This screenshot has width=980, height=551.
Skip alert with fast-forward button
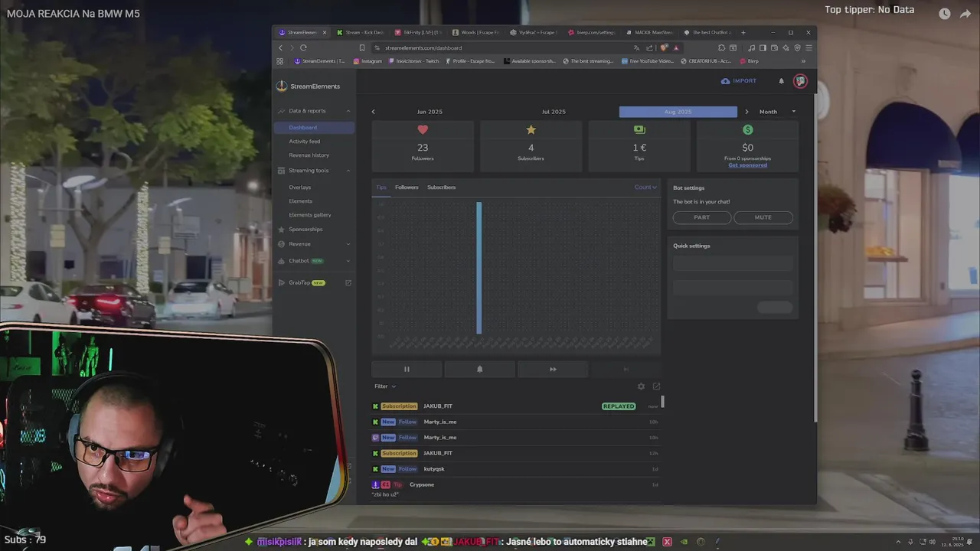click(553, 370)
